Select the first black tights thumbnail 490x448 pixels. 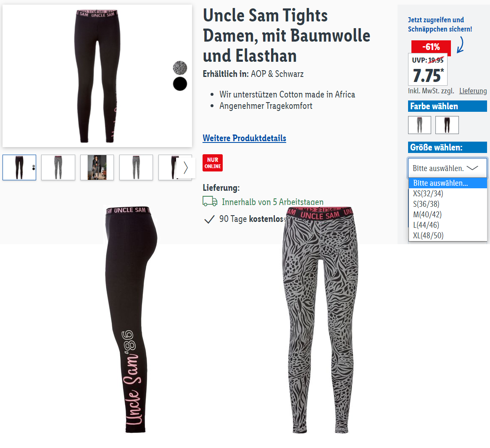19,167
